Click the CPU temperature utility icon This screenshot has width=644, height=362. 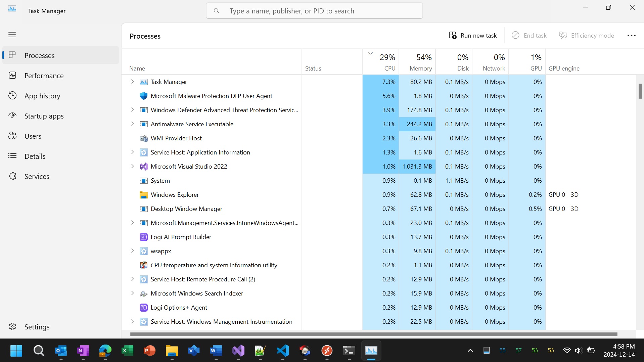click(143, 265)
